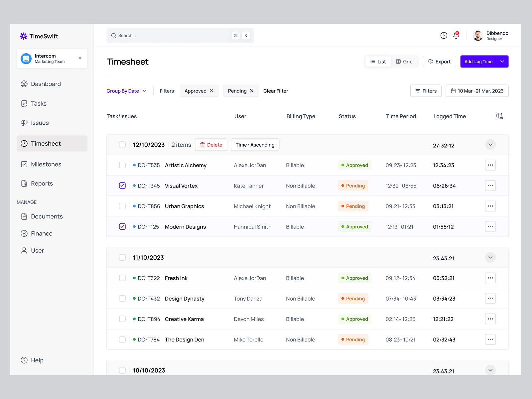The height and width of the screenshot is (399, 532).
Task: Select all items for 12/10/2023 group
Action: pos(122,145)
